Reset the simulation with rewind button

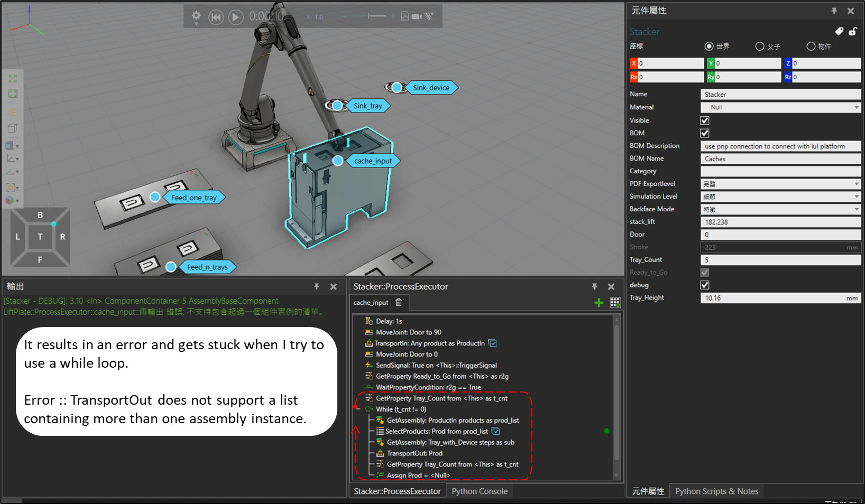216,17
